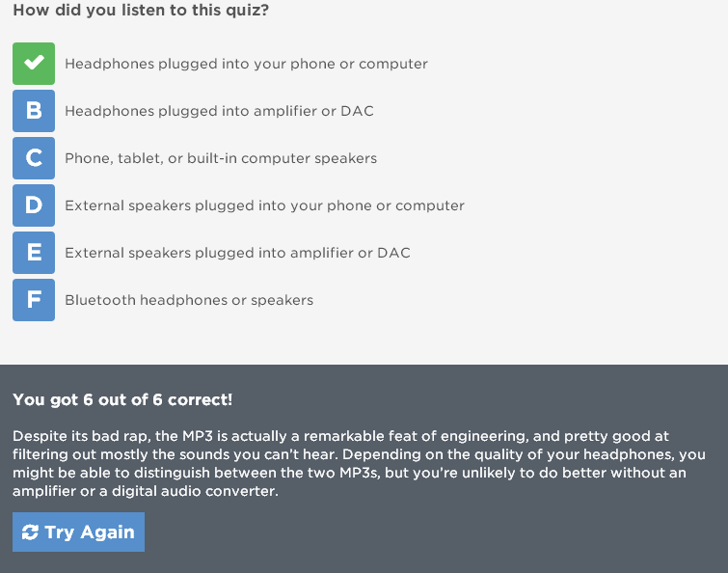
Task: Choose the C answer box
Action: pyautogui.click(x=34, y=158)
